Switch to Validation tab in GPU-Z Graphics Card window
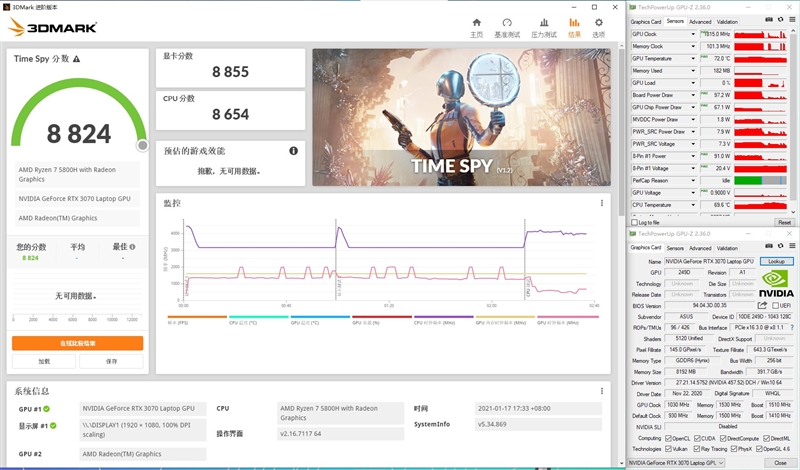The image size is (800, 470). (x=727, y=248)
